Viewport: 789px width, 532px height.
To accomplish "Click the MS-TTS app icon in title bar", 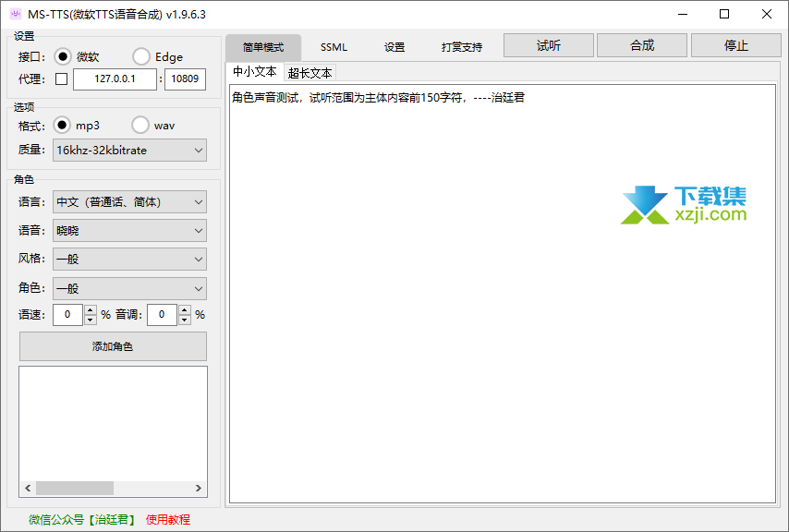I will tap(16, 14).
